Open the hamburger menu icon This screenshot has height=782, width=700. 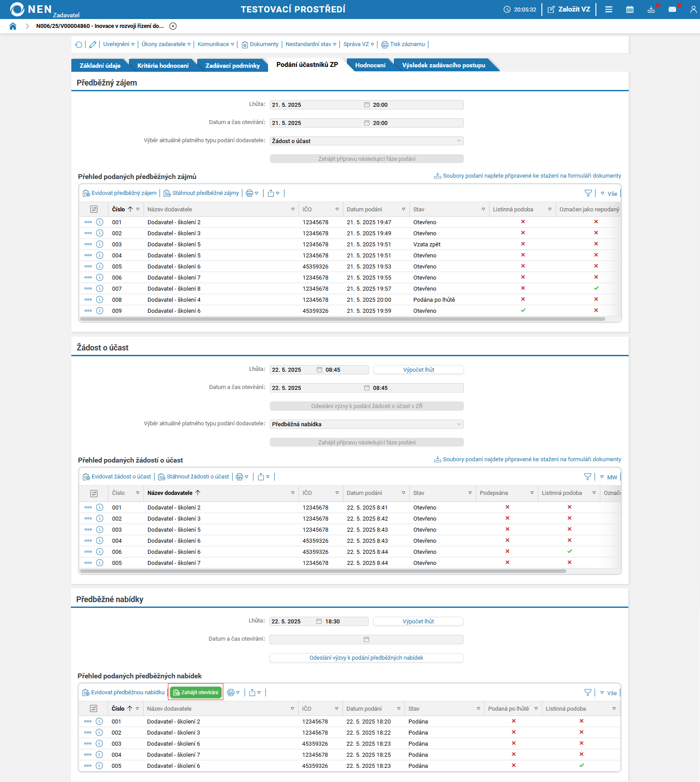click(609, 9)
